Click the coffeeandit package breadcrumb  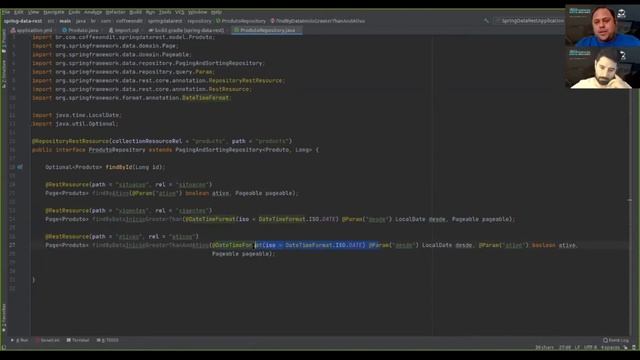[x=129, y=21]
